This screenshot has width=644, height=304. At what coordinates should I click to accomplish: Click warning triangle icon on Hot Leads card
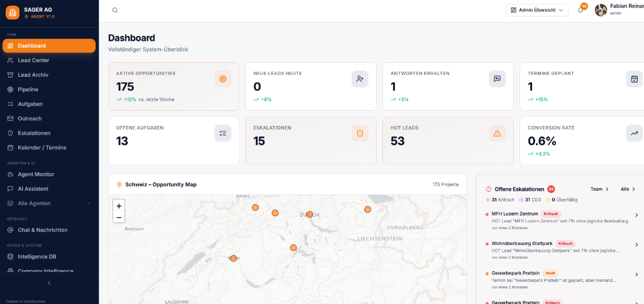click(x=497, y=133)
